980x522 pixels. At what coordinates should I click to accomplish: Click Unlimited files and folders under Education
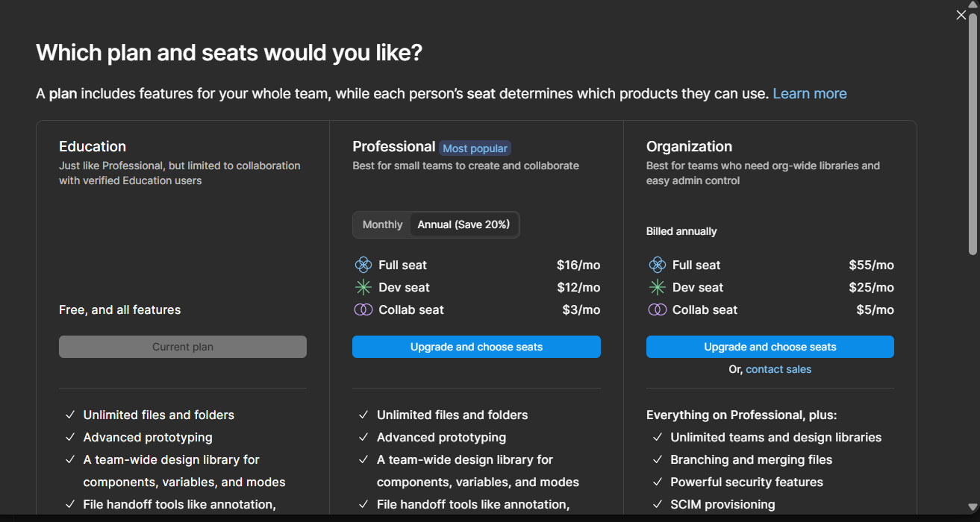159,415
